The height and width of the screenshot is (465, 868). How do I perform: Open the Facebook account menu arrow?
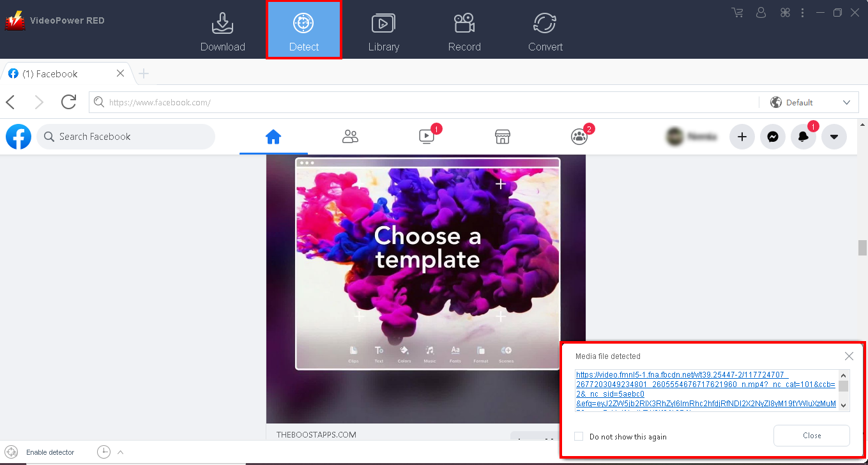pyautogui.click(x=834, y=136)
